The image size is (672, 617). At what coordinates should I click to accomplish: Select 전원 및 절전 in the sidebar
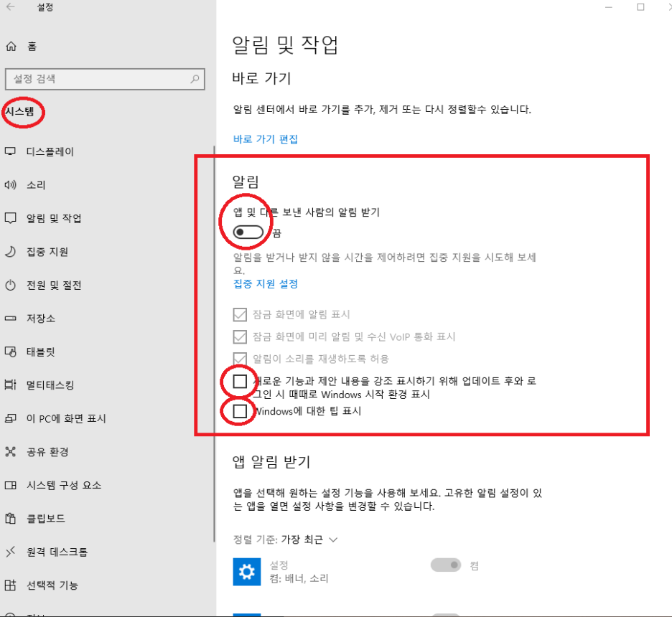click(x=54, y=285)
